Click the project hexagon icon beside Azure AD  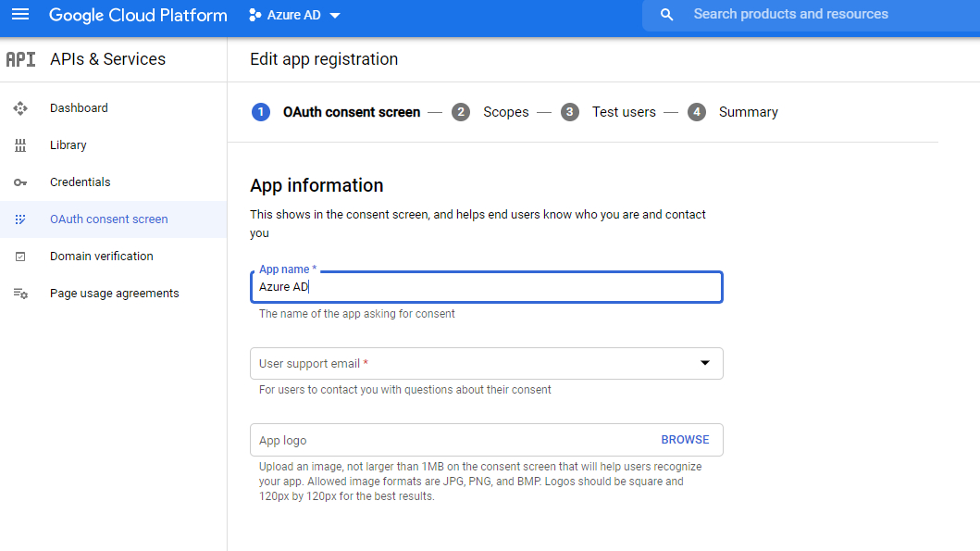click(254, 15)
